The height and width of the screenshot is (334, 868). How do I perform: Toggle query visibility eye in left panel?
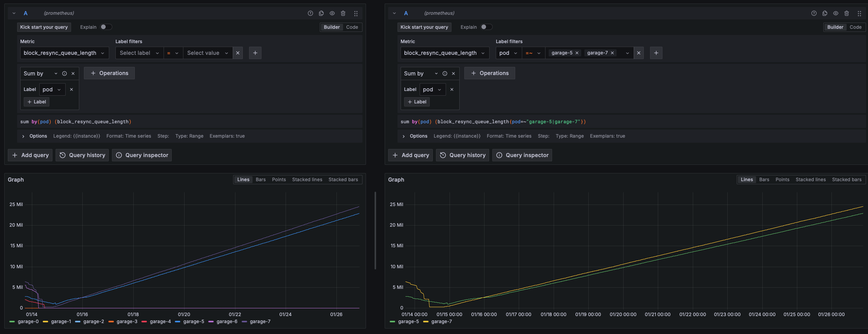click(x=332, y=13)
